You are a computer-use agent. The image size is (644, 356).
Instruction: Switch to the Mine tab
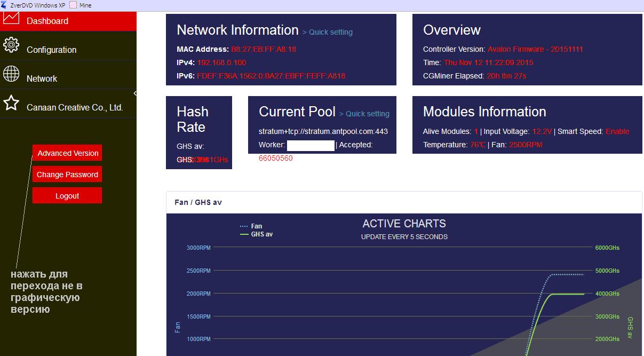85,5
